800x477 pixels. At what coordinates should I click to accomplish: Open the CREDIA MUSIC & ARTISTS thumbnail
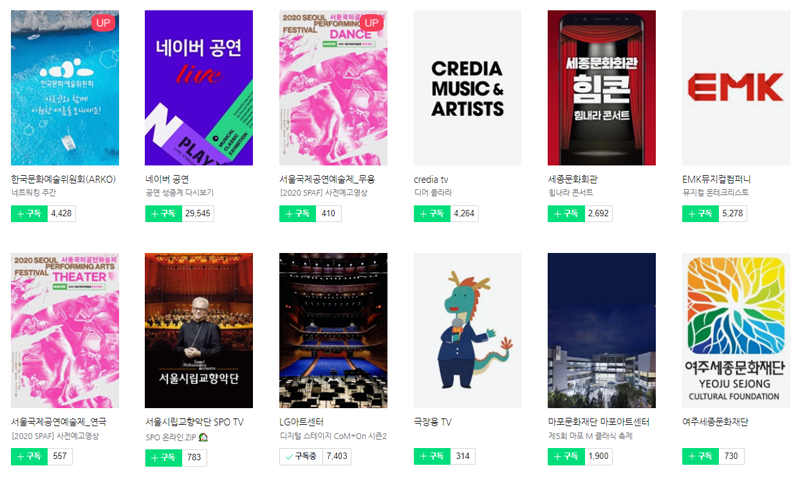tap(467, 88)
